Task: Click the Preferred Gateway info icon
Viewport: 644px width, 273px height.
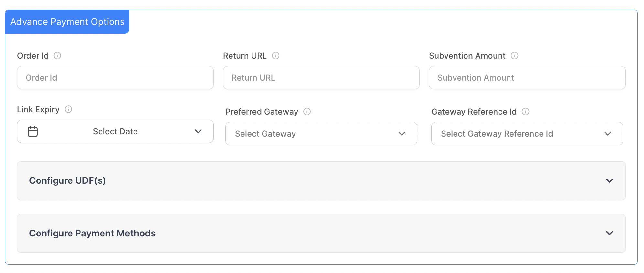Action: pos(307,112)
